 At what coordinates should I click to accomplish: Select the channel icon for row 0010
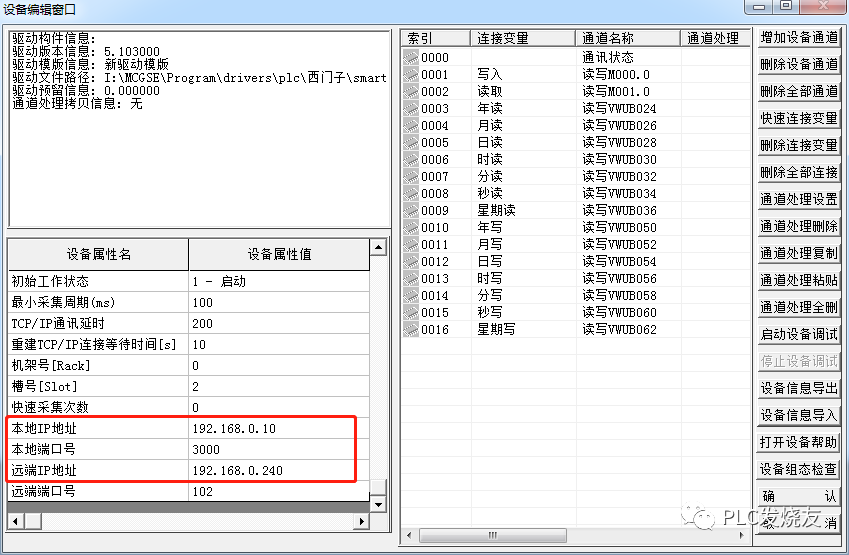[411, 227]
